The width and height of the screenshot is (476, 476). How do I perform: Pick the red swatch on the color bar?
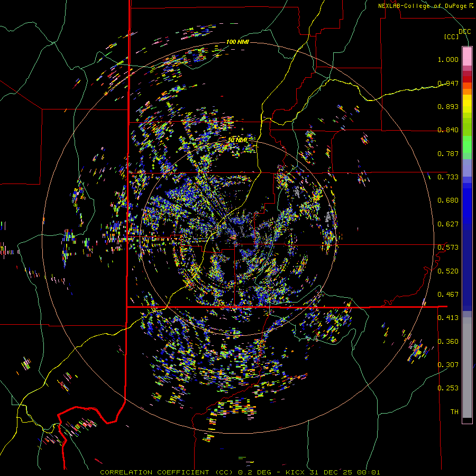coord(467,79)
